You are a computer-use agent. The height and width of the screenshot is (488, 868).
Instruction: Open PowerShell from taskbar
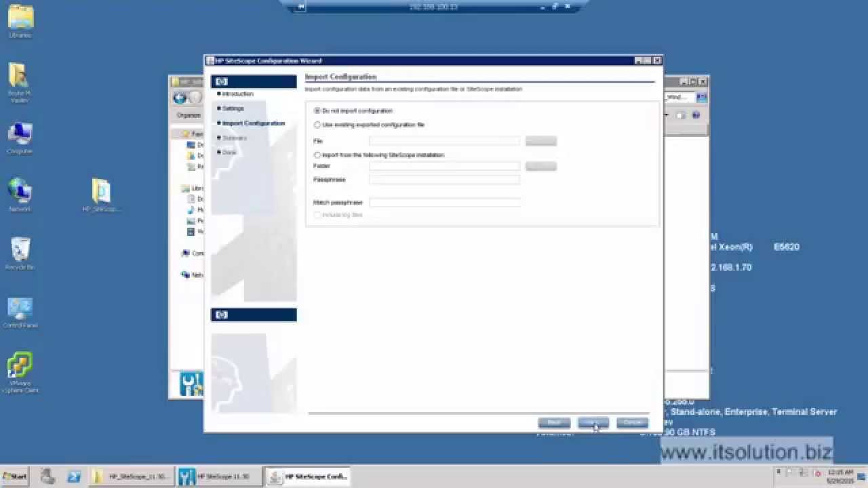(x=74, y=476)
